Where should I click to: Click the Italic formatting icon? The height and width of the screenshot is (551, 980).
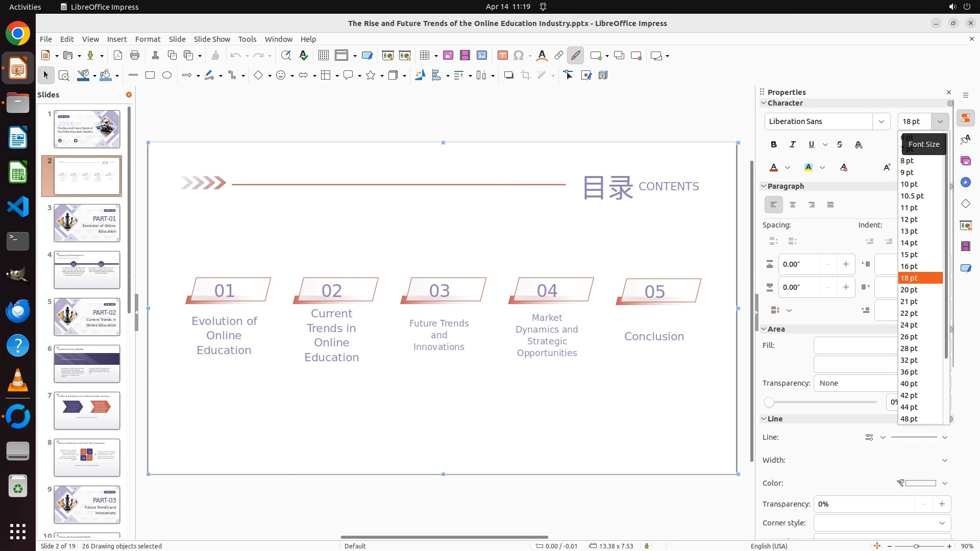[x=793, y=144]
